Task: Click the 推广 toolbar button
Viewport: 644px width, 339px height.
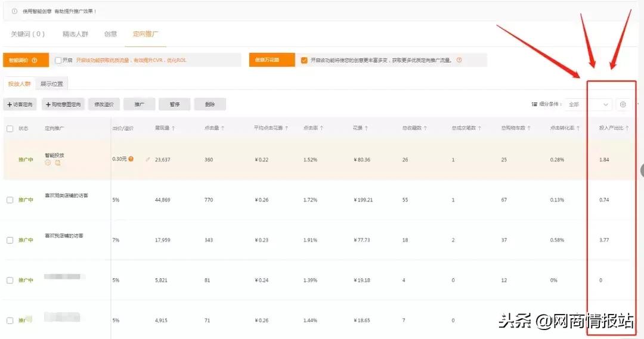Action: (x=139, y=105)
